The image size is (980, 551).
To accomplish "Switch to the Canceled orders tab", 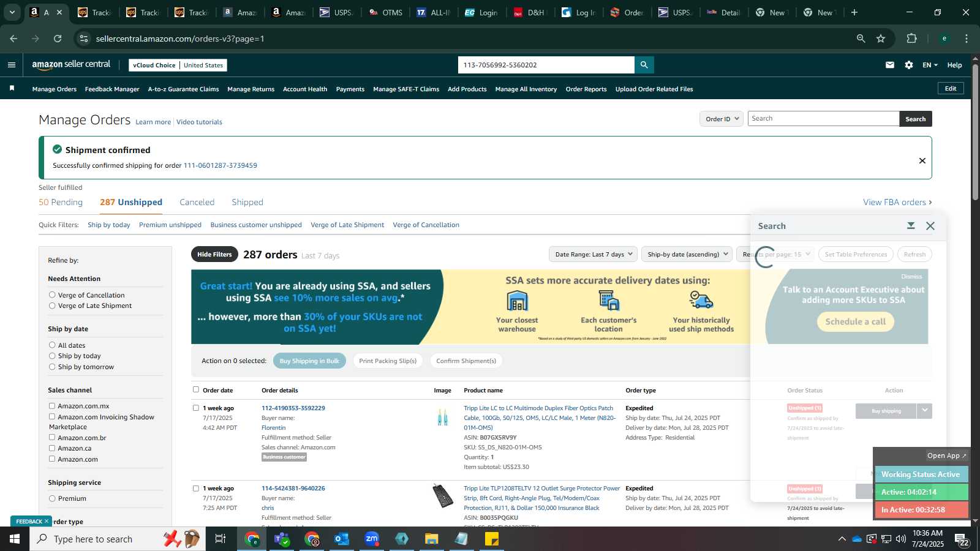I will 197,202.
